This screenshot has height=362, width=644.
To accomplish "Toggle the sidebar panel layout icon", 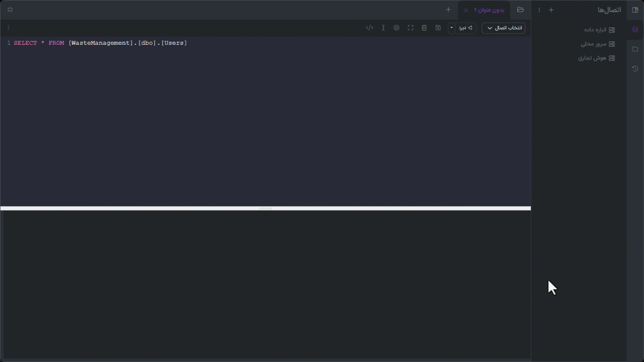I will click(x=635, y=10).
